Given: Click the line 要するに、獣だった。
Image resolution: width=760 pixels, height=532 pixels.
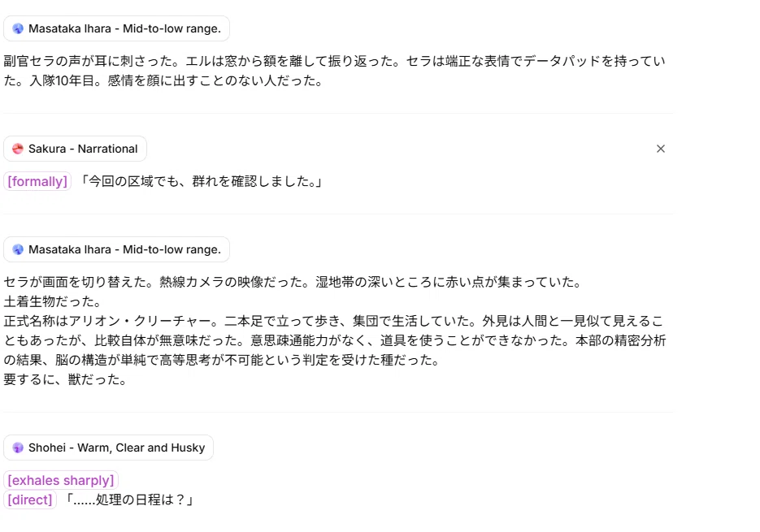Looking at the screenshot, I should 65,379.
